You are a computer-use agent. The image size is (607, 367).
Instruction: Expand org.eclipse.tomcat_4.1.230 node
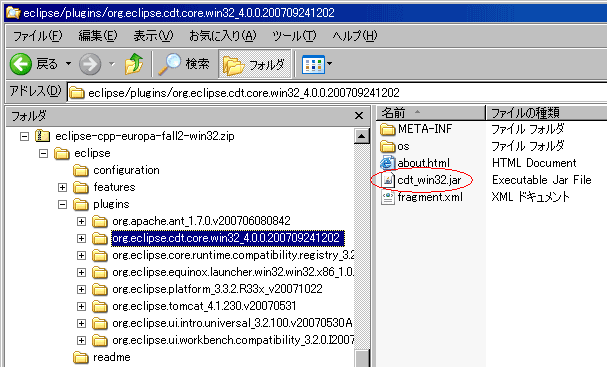coord(81,307)
